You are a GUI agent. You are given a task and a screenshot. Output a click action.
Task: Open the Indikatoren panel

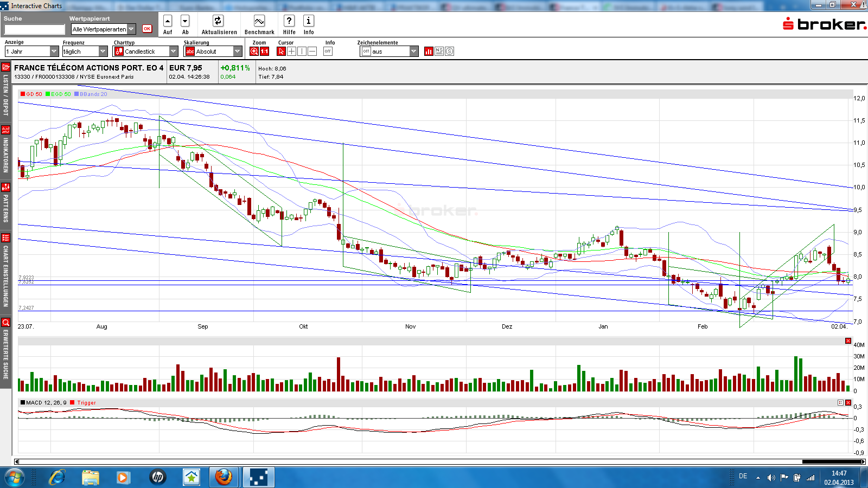(6, 130)
